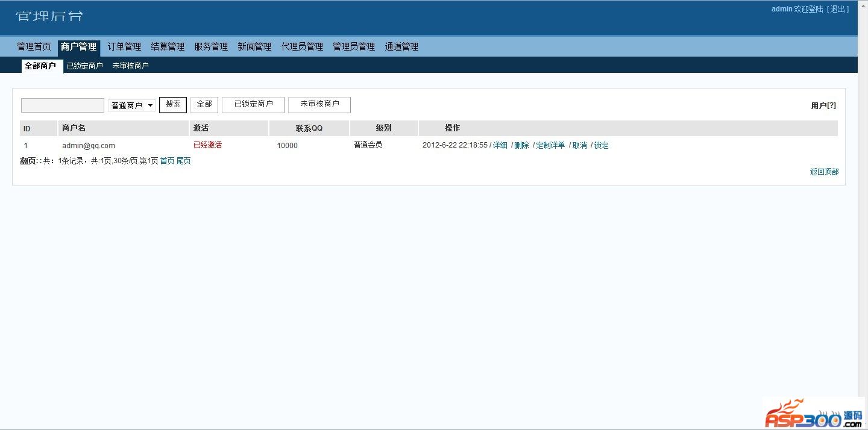Go to 首页 in pagination
The width and height of the screenshot is (868, 430).
[x=167, y=161]
